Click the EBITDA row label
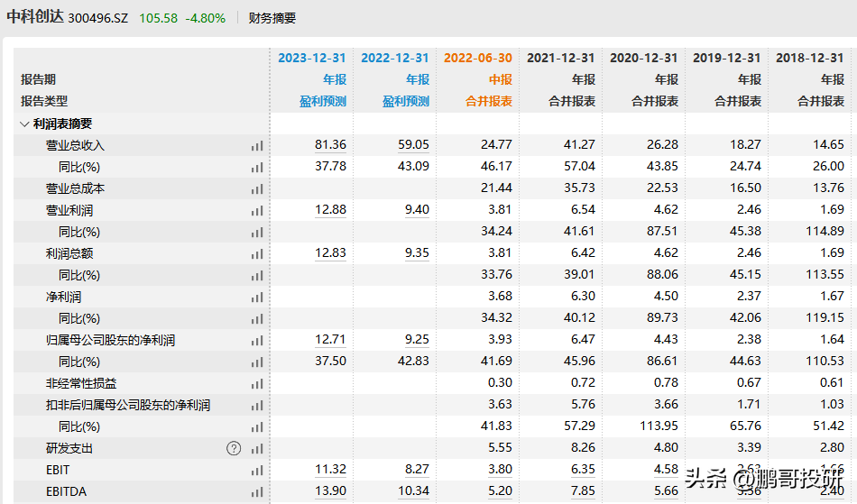 tap(66, 492)
